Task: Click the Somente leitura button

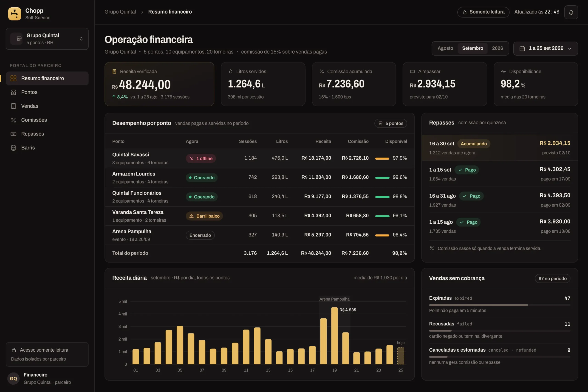Action: pos(483,12)
